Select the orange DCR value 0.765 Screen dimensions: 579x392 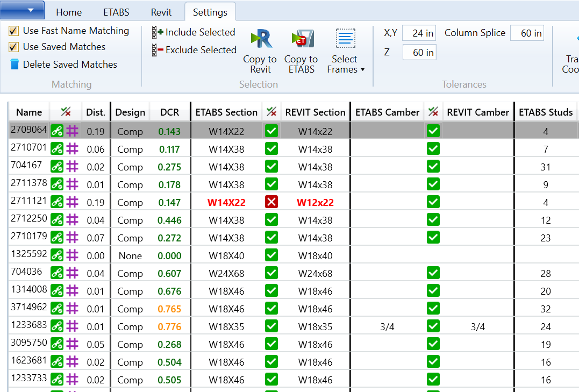point(169,309)
